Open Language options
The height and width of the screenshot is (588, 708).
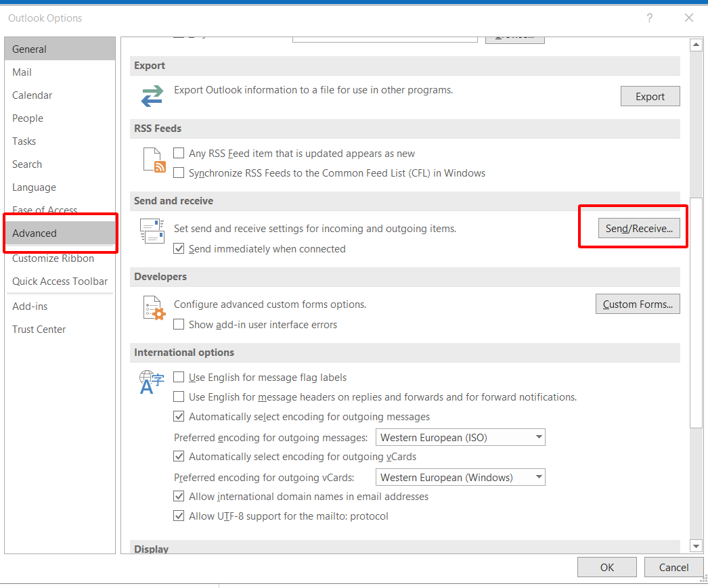pyautogui.click(x=60, y=187)
